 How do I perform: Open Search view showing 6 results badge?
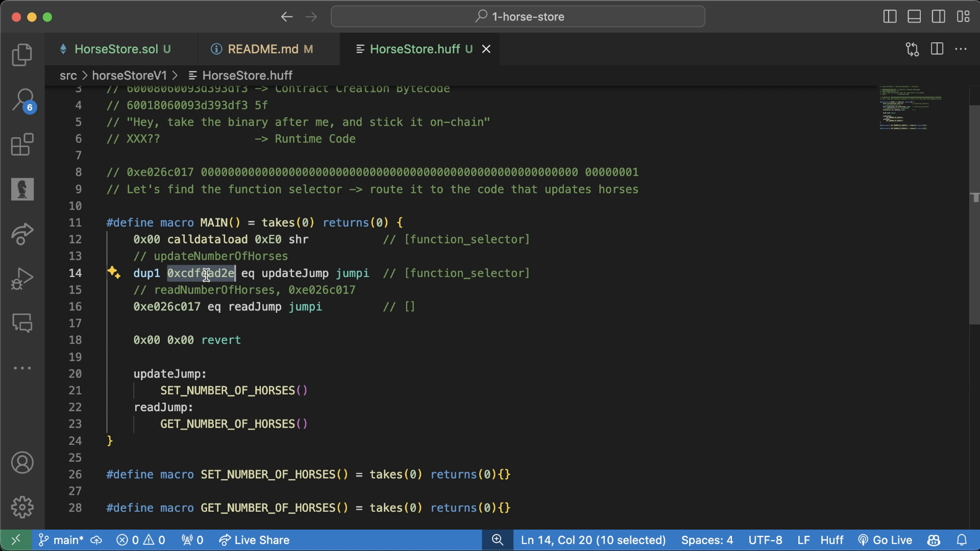(x=22, y=101)
